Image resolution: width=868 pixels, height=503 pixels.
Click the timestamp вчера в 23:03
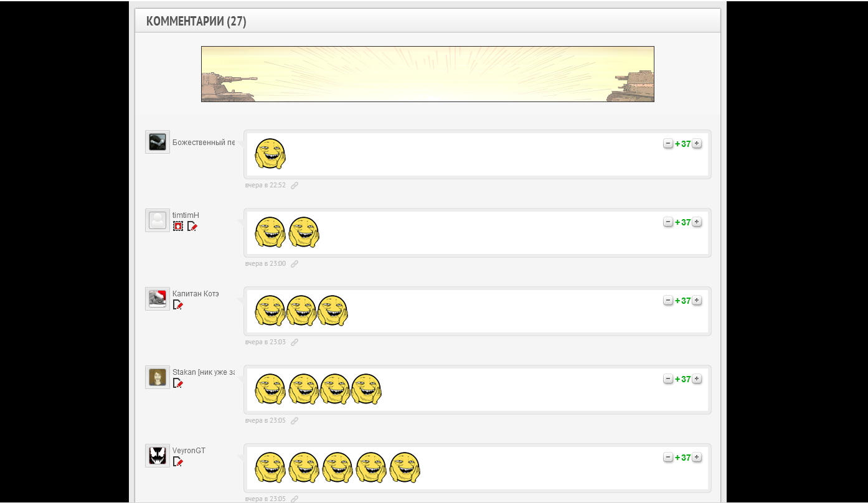pos(265,342)
